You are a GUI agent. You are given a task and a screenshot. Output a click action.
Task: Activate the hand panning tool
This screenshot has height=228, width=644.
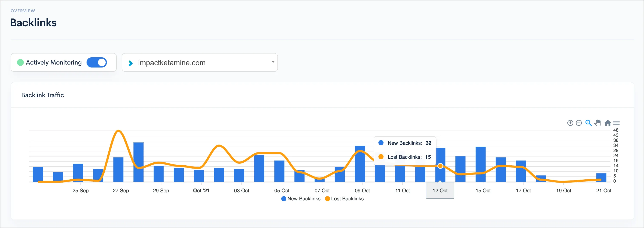tap(598, 123)
